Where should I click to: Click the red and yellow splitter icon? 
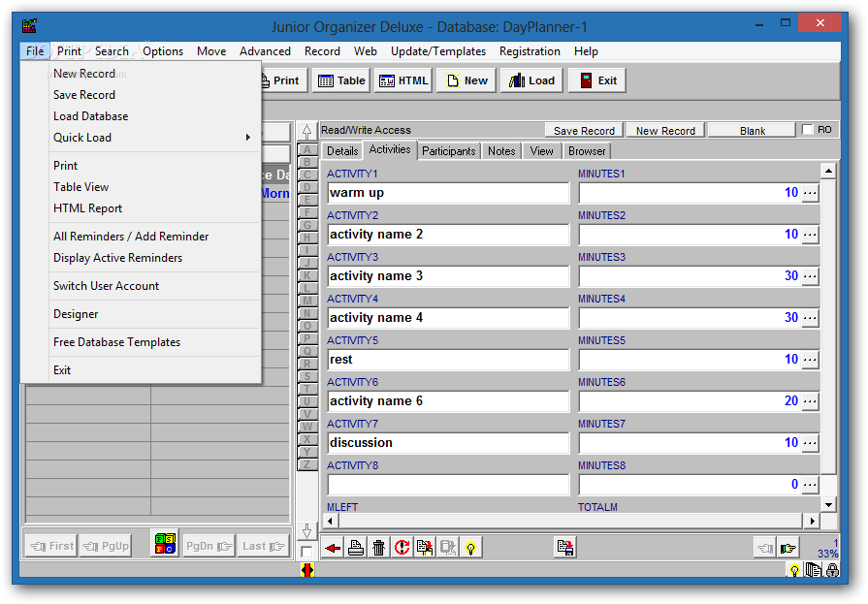(x=307, y=569)
